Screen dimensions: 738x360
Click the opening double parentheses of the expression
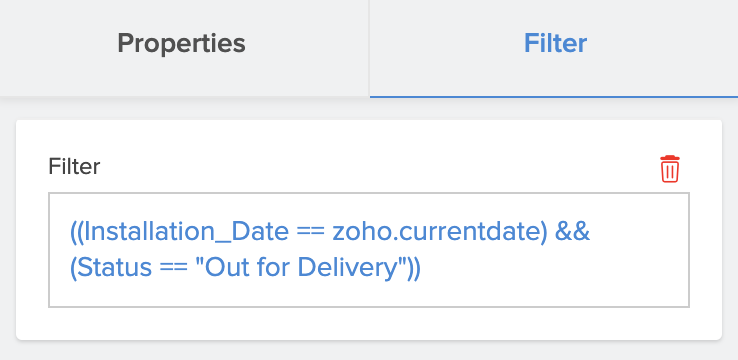pos(77,232)
